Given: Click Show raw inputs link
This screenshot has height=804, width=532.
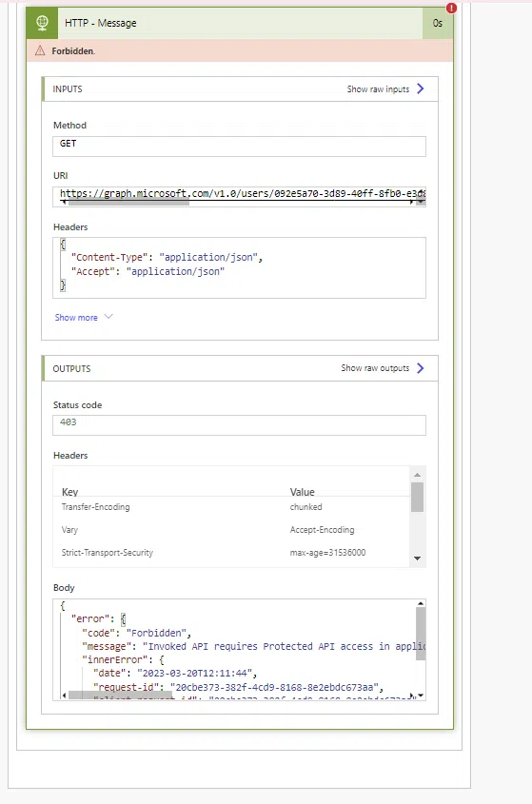Looking at the screenshot, I should click(378, 89).
